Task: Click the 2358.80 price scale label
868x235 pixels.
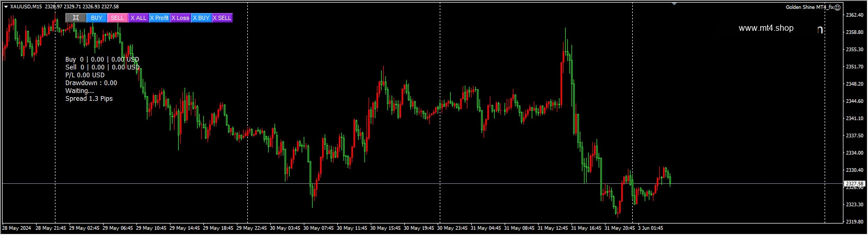Action: coord(854,32)
